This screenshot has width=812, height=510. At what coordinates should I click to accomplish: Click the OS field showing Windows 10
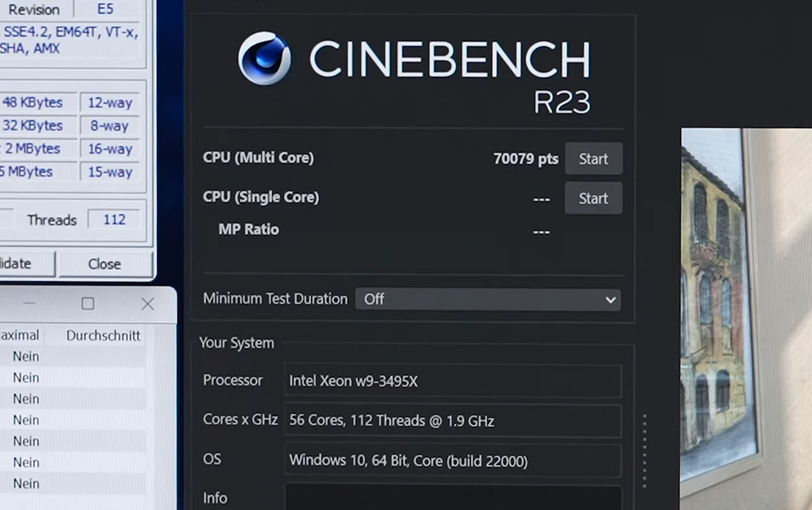click(452, 461)
